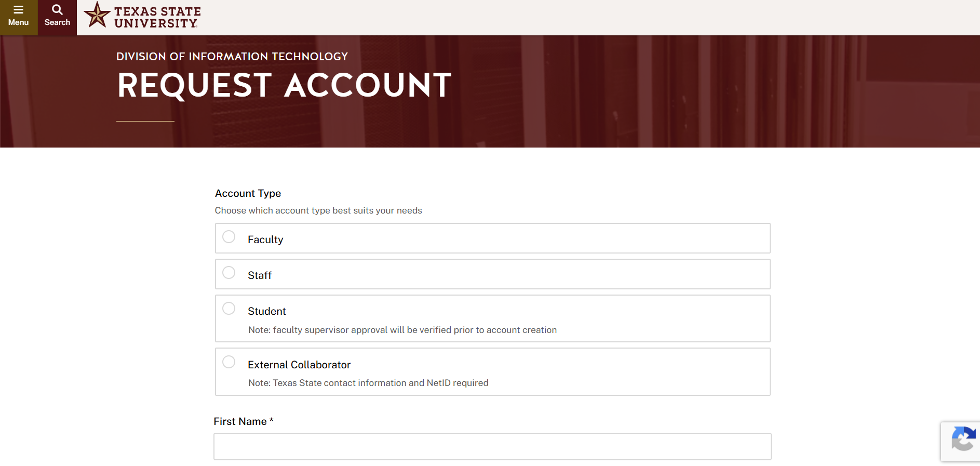The image size is (980, 466).
Task: Select the Staff radio button
Action: click(x=229, y=273)
